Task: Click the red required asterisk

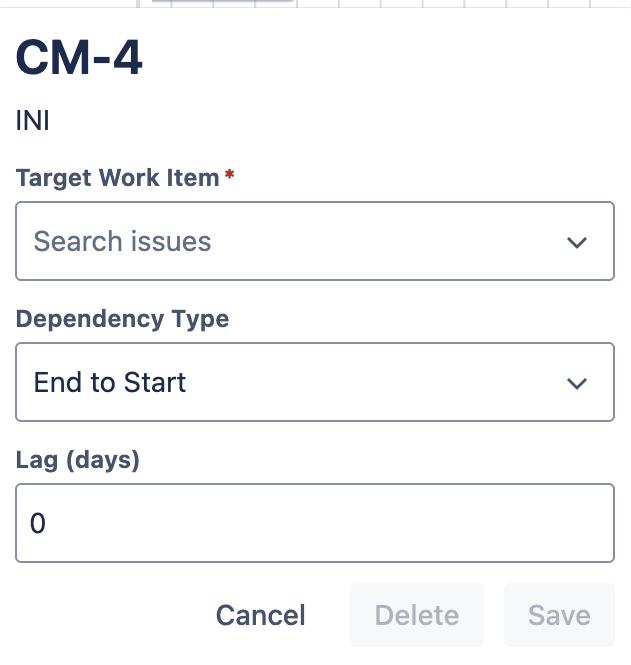Action: click(x=230, y=176)
